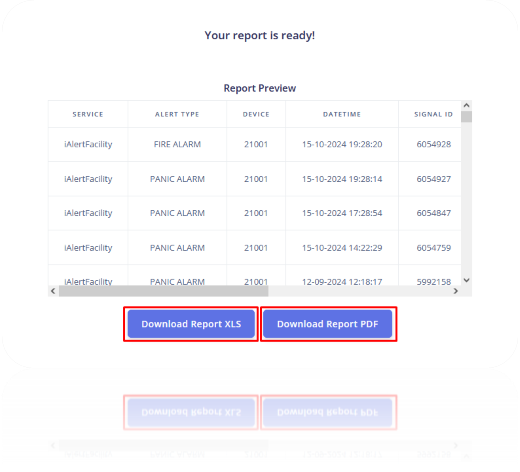Select the DEVICE column header
Viewport: 520px width, 472px height.
point(256,114)
